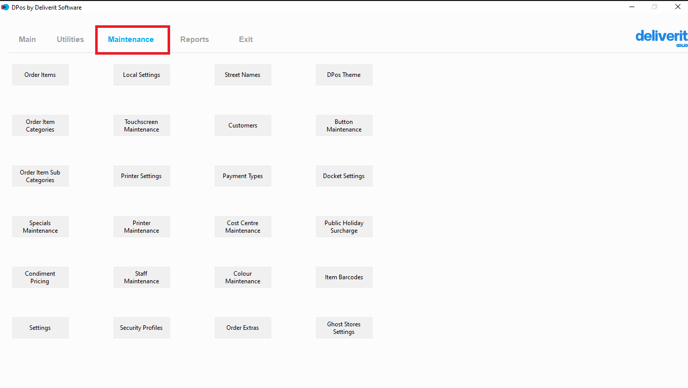
Task: Open Order Items maintenance
Action: click(x=40, y=75)
